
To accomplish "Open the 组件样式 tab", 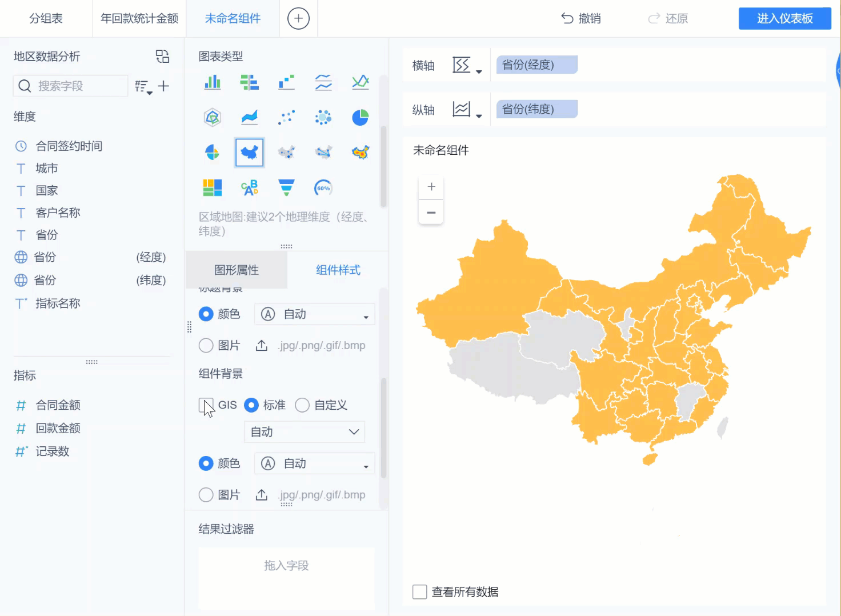I will pos(338,270).
